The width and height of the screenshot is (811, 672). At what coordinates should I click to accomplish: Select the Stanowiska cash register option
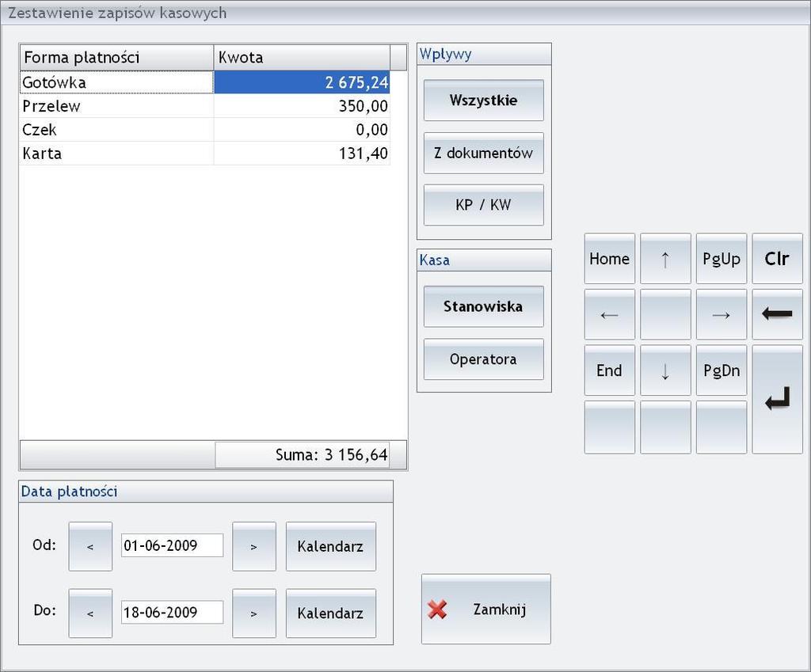coord(484,306)
